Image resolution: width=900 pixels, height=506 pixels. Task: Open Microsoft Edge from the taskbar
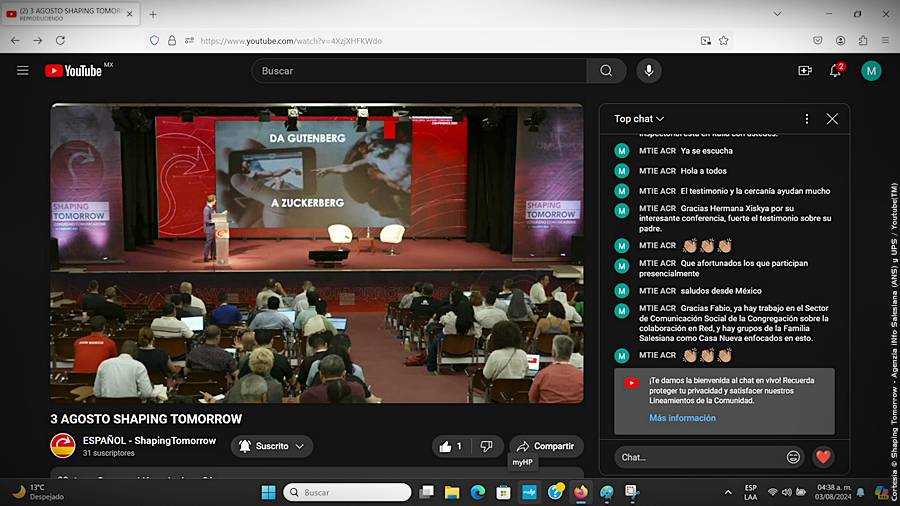coord(478,492)
